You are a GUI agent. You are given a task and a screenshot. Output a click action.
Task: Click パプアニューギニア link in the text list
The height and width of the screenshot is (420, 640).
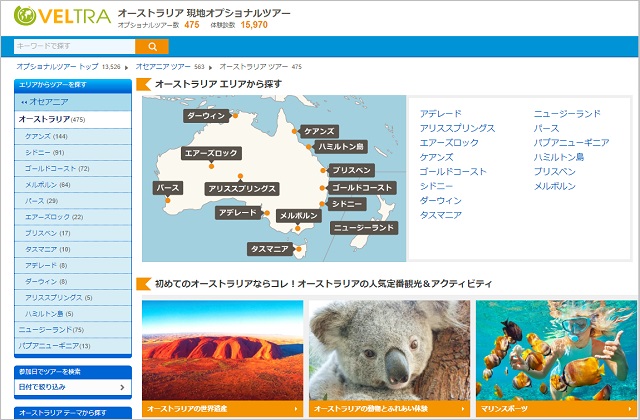point(571,143)
